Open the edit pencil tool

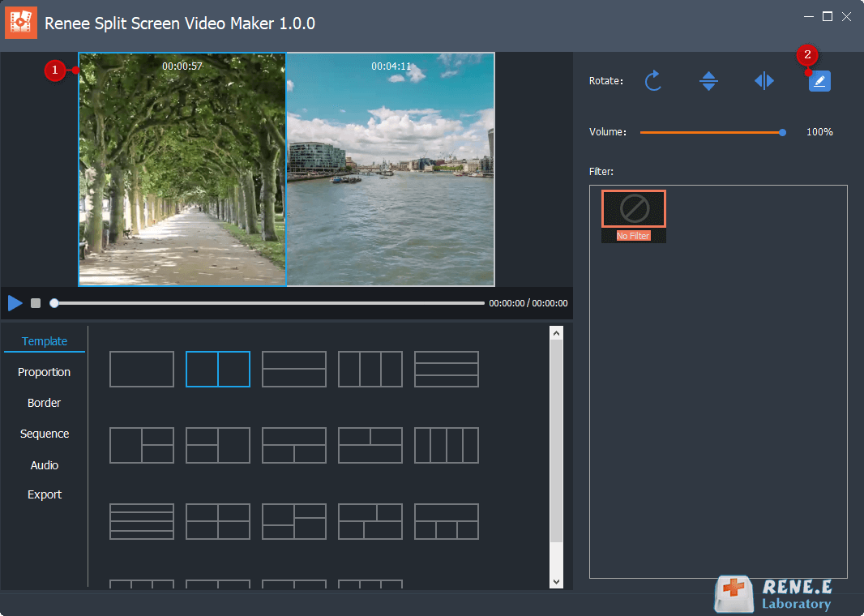pyautogui.click(x=819, y=81)
